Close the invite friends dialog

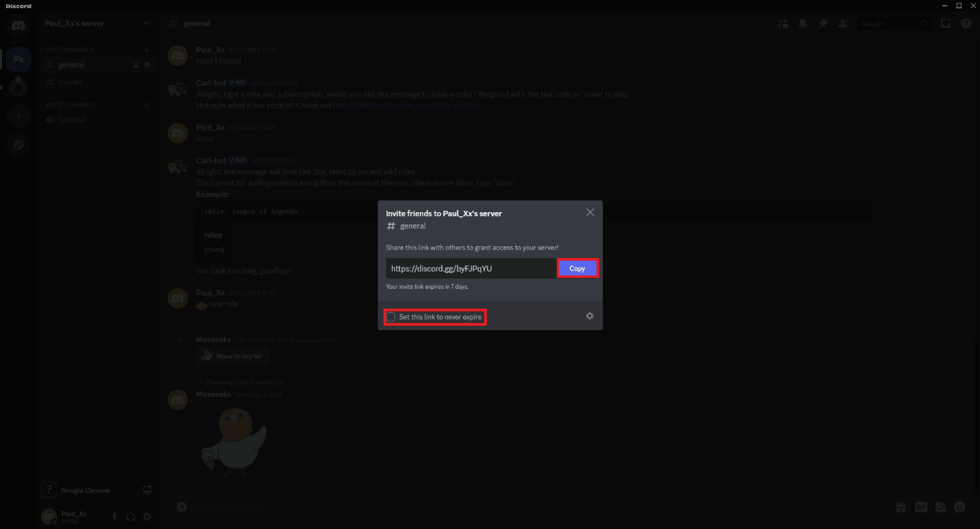click(590, 212)
